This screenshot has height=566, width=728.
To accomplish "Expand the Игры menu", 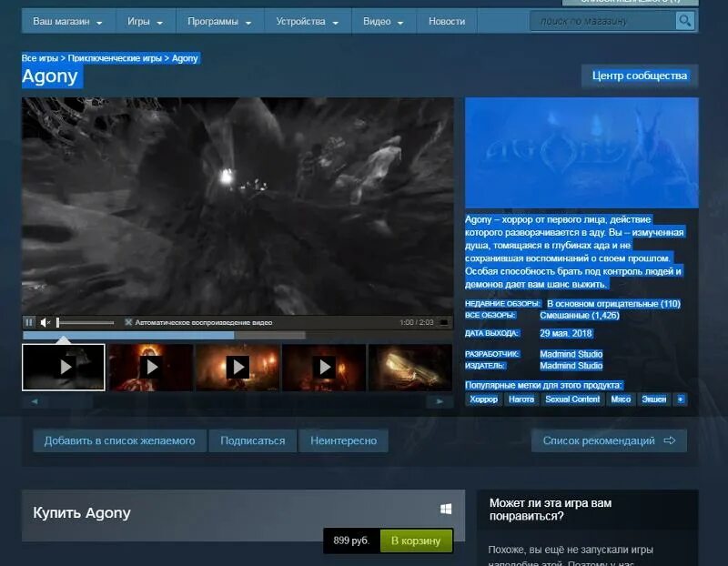I will (x=146, y=21).
